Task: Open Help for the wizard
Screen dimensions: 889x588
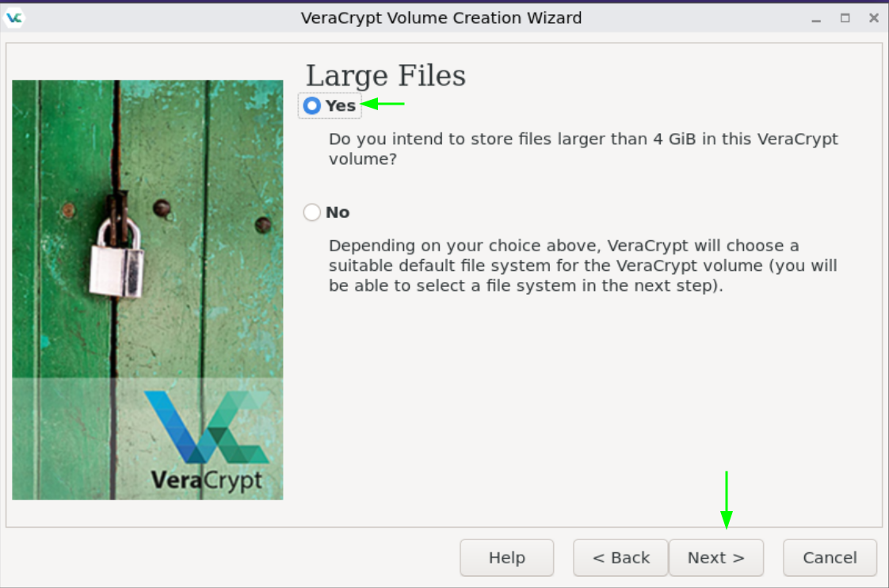Action: pyautogui.click(x=507, y=557)
